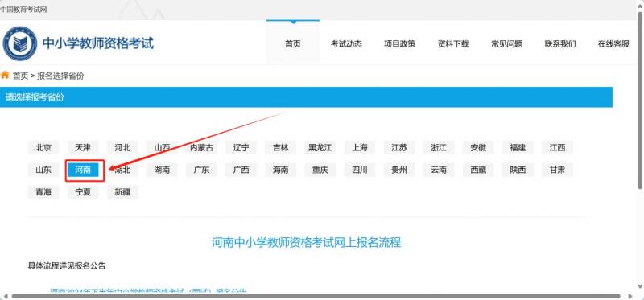Go to 项目政策 in top navigation
Viewport: 644px width, 300px height.
pyautogui.click(x=399, y=44)
